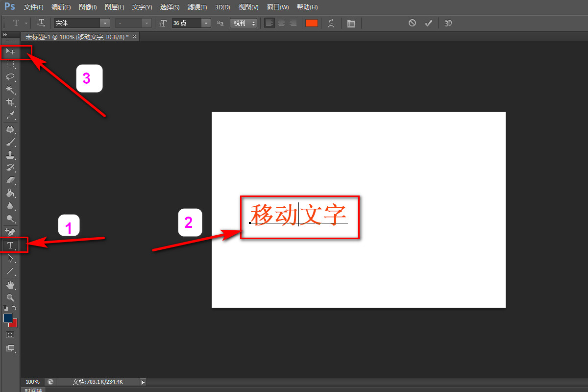The height and width of the screenshot is (392, 588).
Task: Switch to the 未标题-1 document tab
Action: [x=73, y=36]
